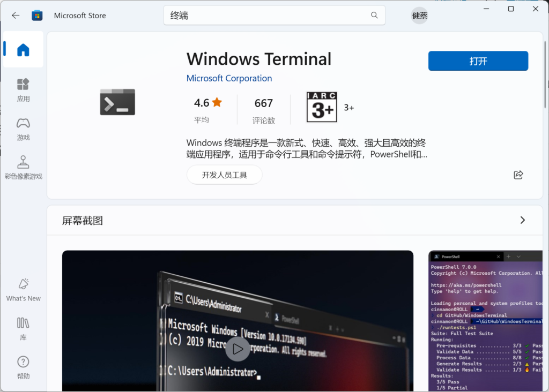Open the 应用 (Apps) sidebar section

23,90
